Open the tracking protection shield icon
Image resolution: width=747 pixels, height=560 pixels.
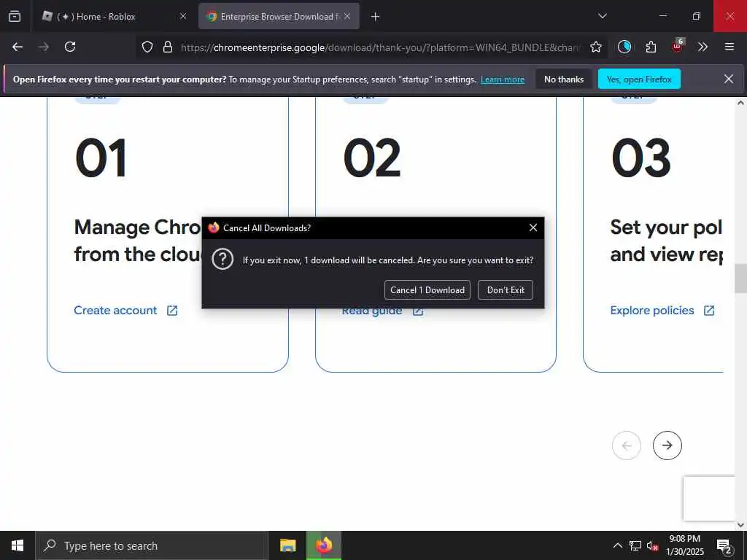tap(147, 47)
